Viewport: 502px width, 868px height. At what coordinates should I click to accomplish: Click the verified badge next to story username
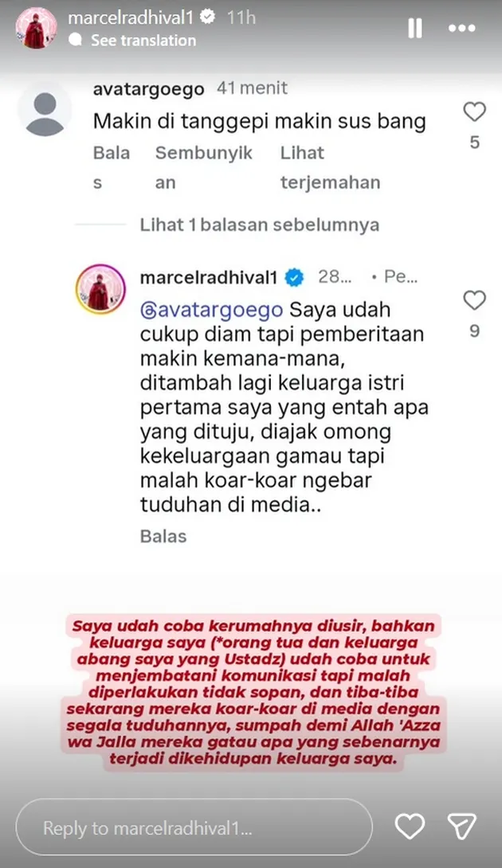tap(207, 18)
